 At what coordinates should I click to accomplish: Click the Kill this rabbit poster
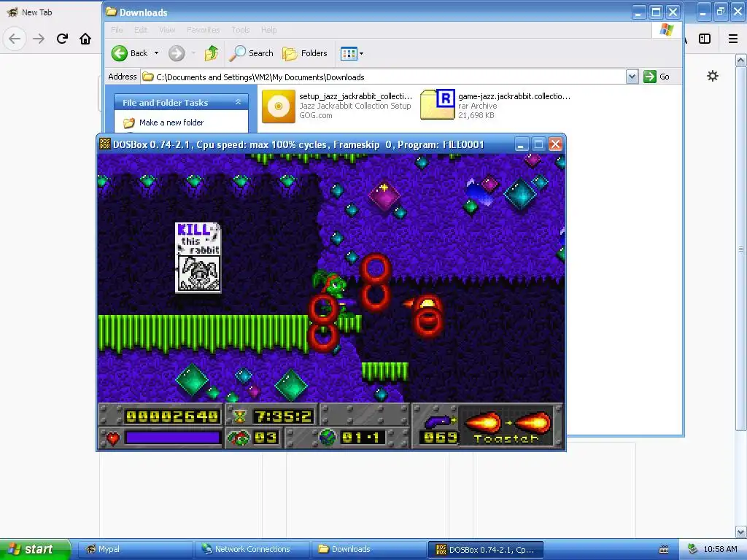click(x=198, y=257)
